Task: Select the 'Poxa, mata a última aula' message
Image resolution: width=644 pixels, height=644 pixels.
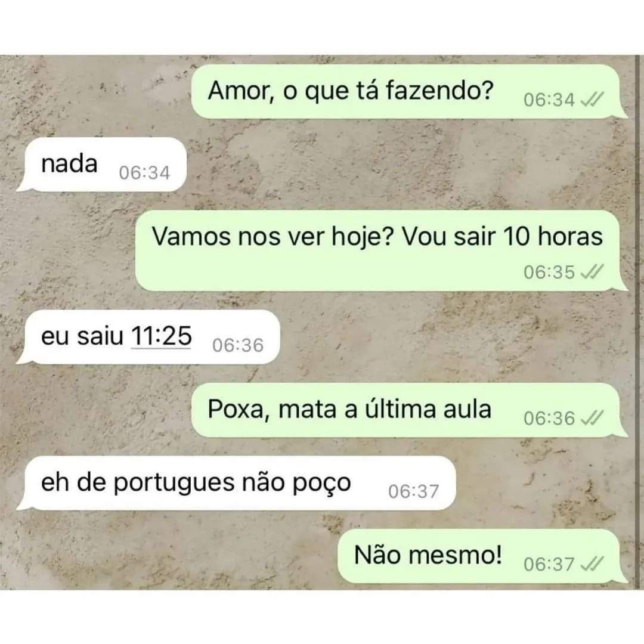Action: pos(409,410)
